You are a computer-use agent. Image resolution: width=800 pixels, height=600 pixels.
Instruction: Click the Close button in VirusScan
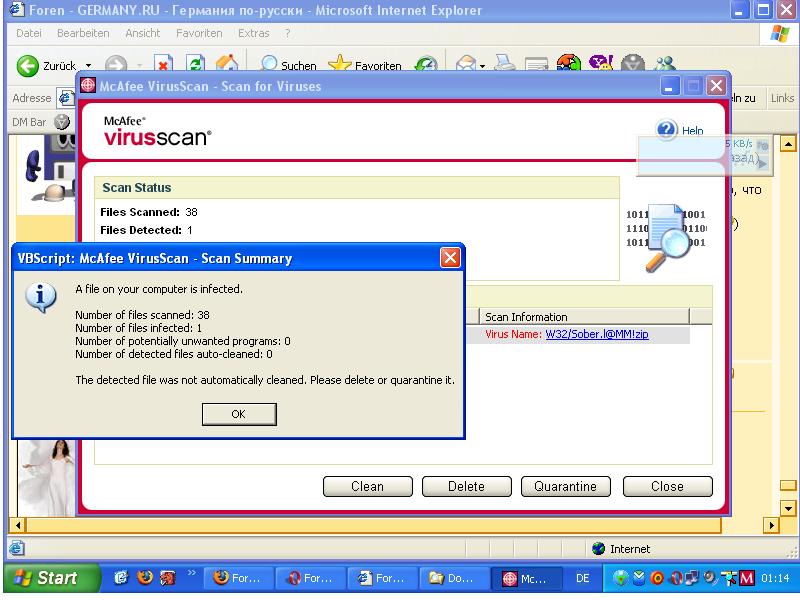click(667, 486)
